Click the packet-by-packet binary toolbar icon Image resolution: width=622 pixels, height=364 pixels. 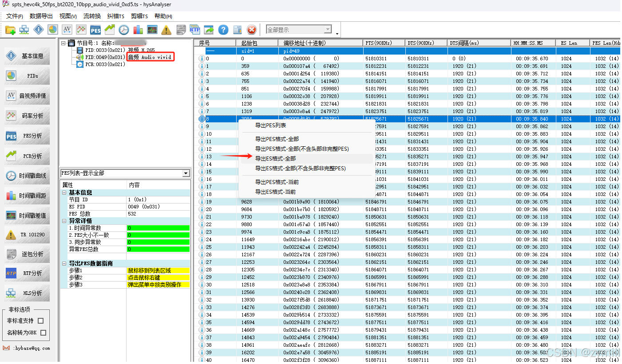[x=181, y=30]
